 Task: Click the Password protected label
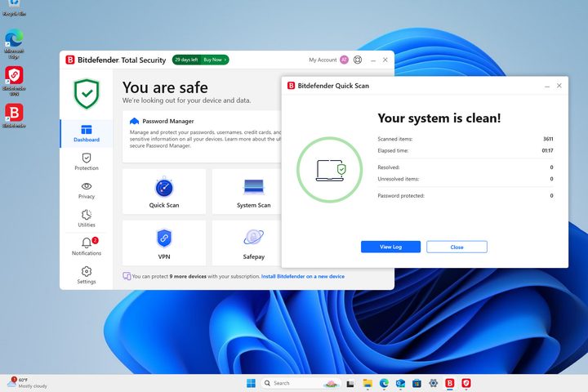click(401, 196)
